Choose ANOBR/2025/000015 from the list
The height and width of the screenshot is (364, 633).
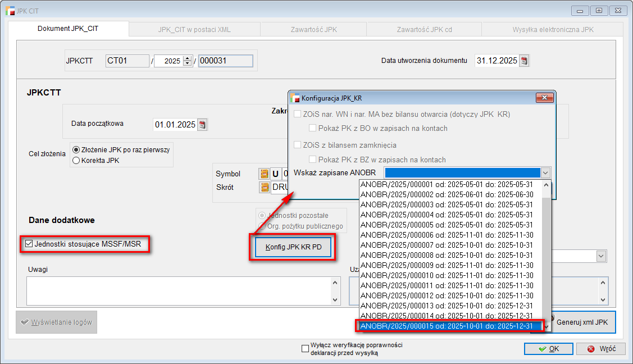447,326
